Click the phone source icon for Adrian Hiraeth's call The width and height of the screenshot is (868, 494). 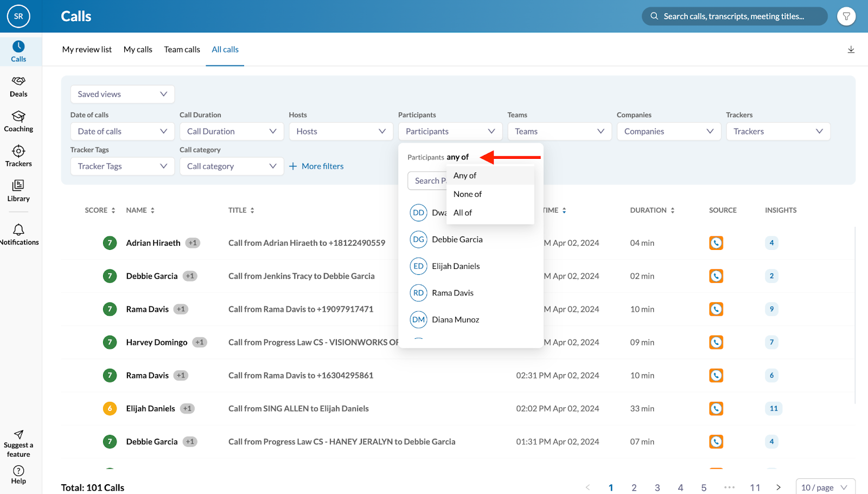pos(716,242)
